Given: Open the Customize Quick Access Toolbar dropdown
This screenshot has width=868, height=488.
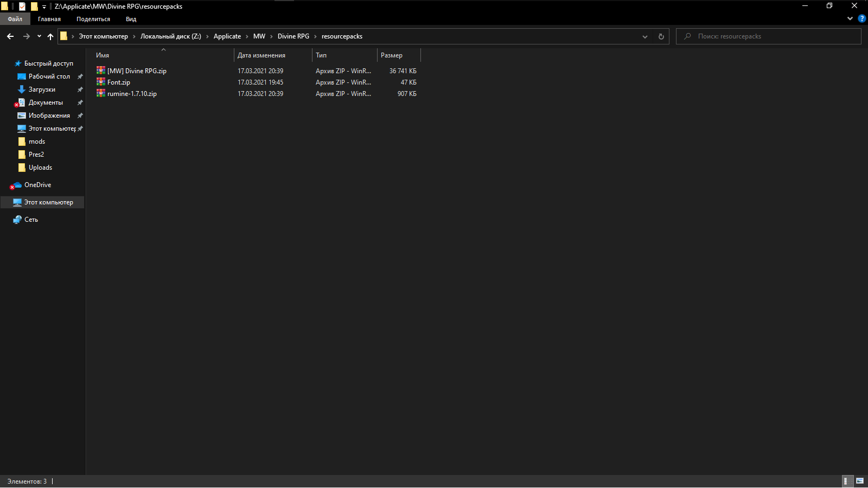Looking at the screenshot, I should pos(44,7).
